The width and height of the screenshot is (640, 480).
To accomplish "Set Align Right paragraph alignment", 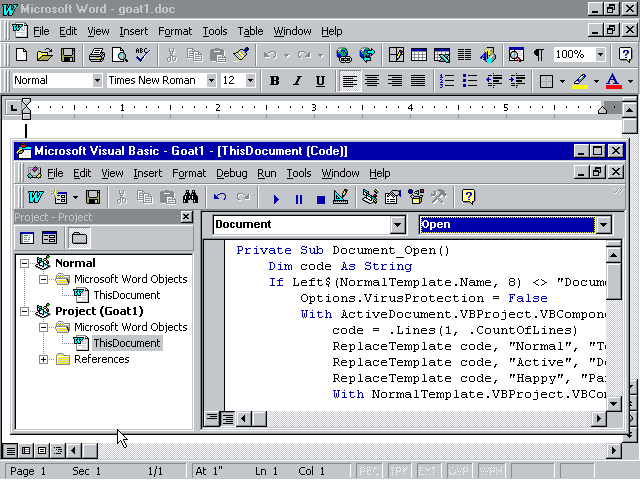I will click(395, 80).
